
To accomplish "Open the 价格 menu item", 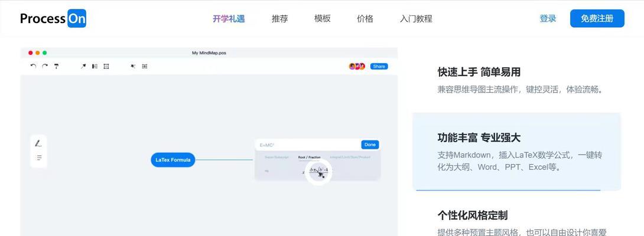I will 365,19.
